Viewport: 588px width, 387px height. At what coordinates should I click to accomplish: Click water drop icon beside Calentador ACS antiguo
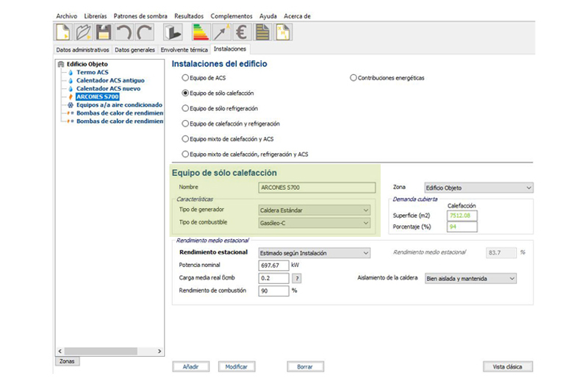pos(71,81)
